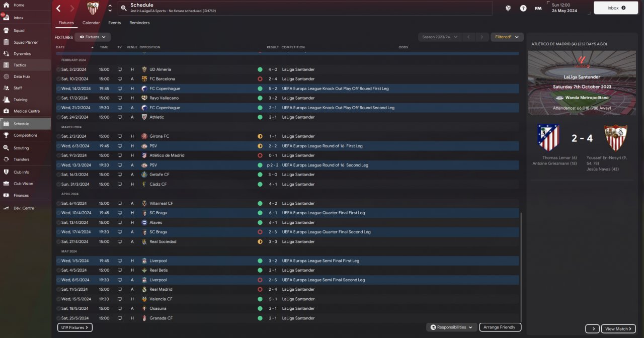Click the forward navigation arrow
The width and height of the screenshot is (644, 338).
point(72,8)
